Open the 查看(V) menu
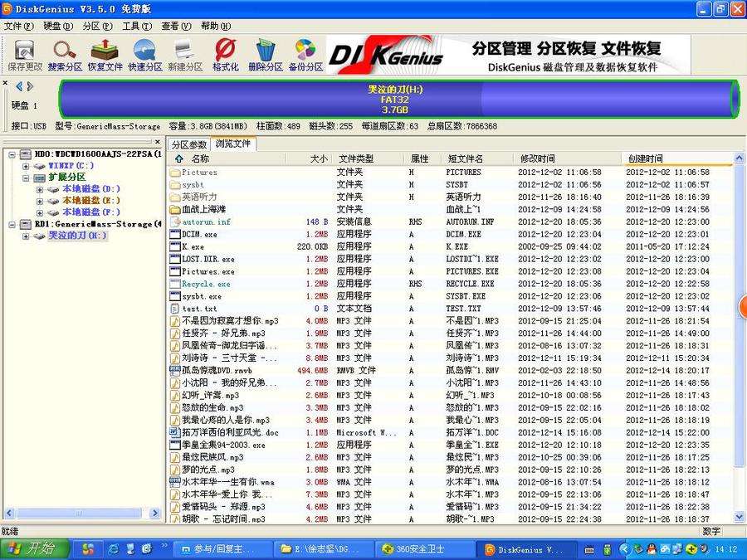 point(176,27)
